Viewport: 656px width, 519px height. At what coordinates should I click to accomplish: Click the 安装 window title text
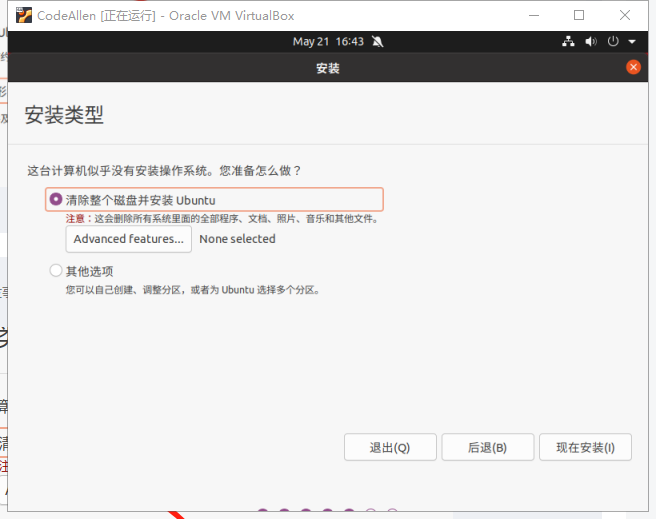point(328,68)
